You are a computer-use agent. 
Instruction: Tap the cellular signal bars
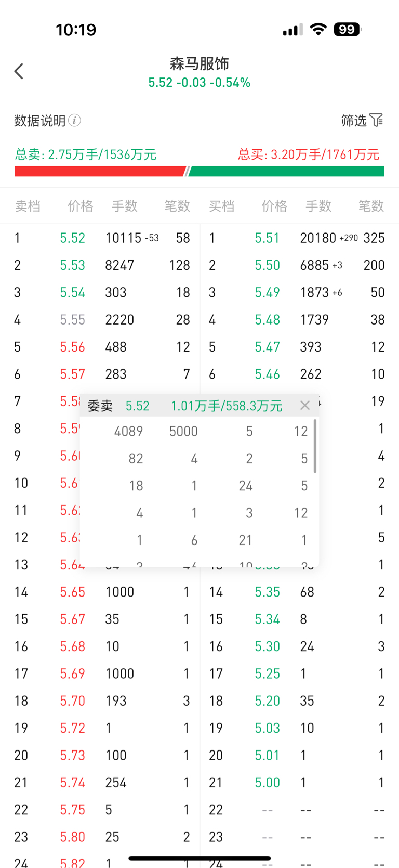[293, 30]
